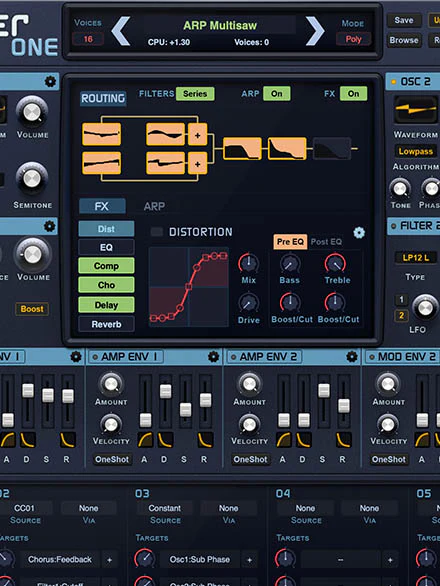Select the Cho effect button
Image resolution: width=440 pixels, height=586 pixels.
[x=106, y=285]
